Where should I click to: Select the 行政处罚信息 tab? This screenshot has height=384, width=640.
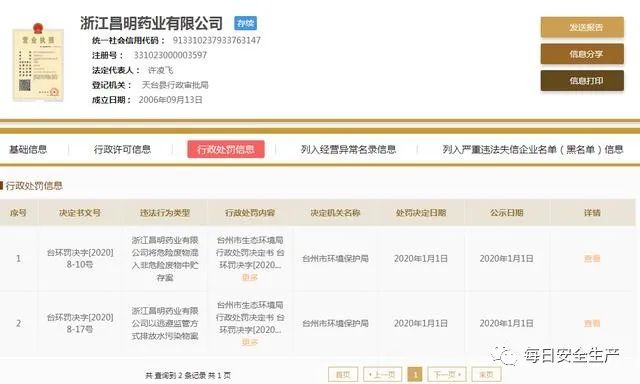[226, 149]
